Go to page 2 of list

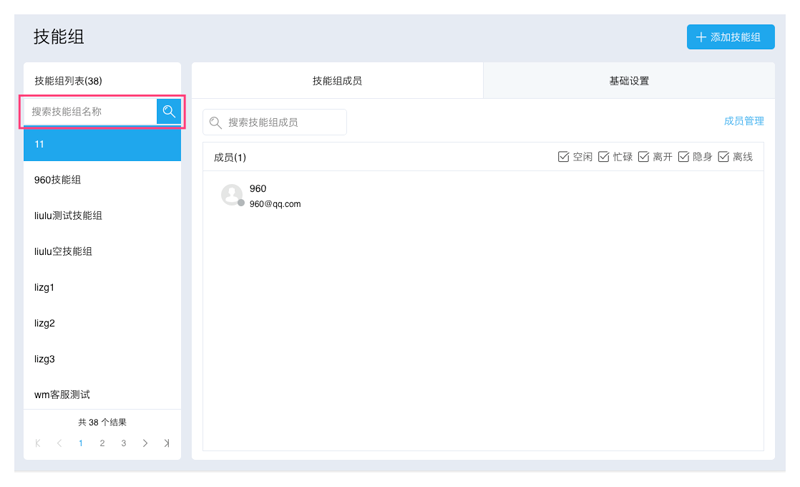(102, 443)
